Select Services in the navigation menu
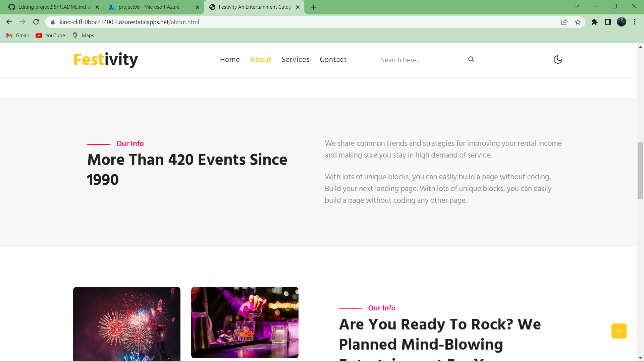Viewport: 644px width, 362px height. tap(295, 60)
